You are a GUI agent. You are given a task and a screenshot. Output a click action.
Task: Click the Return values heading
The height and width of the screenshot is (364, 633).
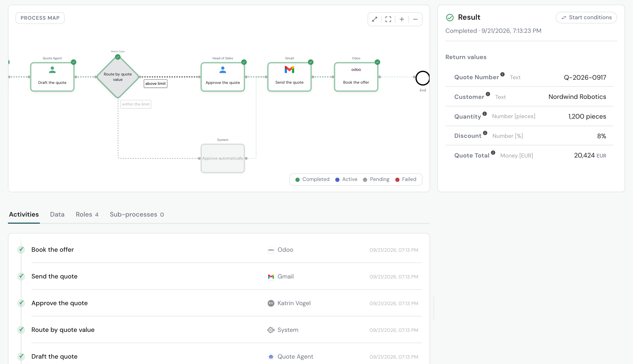466,57
